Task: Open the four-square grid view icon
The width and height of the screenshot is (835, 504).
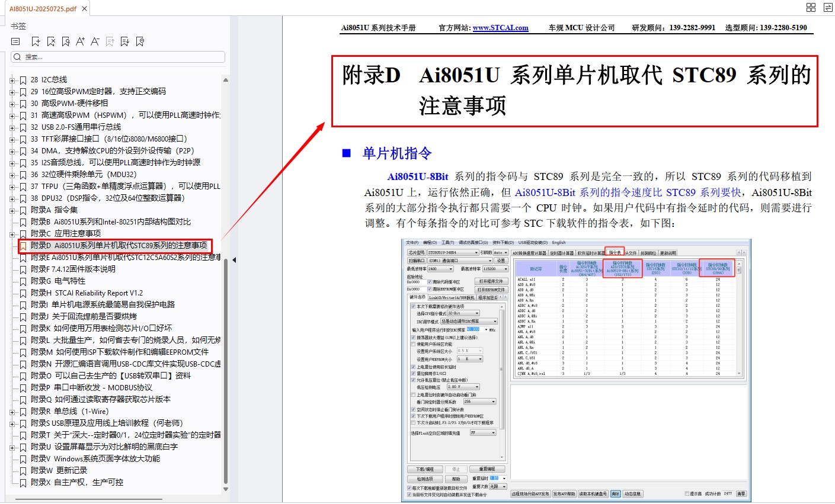Action: 811,8
